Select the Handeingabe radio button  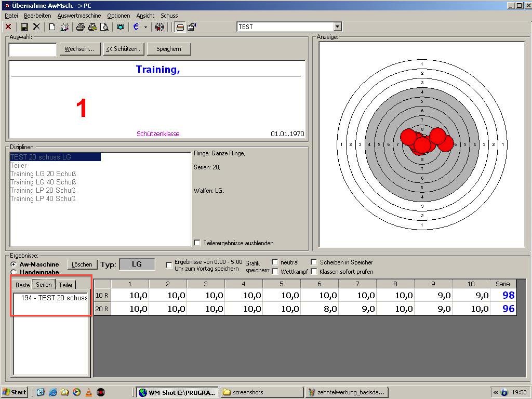14,272
